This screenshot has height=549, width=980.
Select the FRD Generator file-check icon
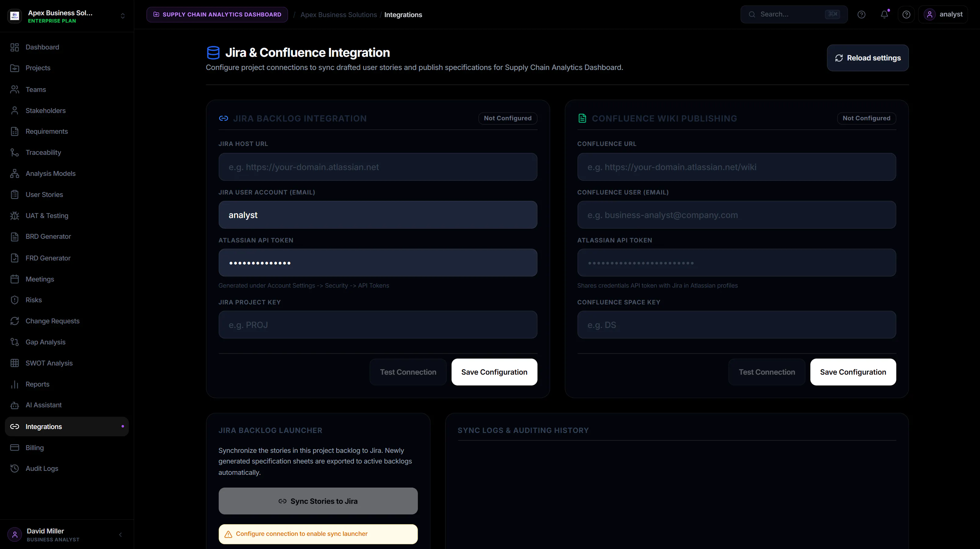14,258
